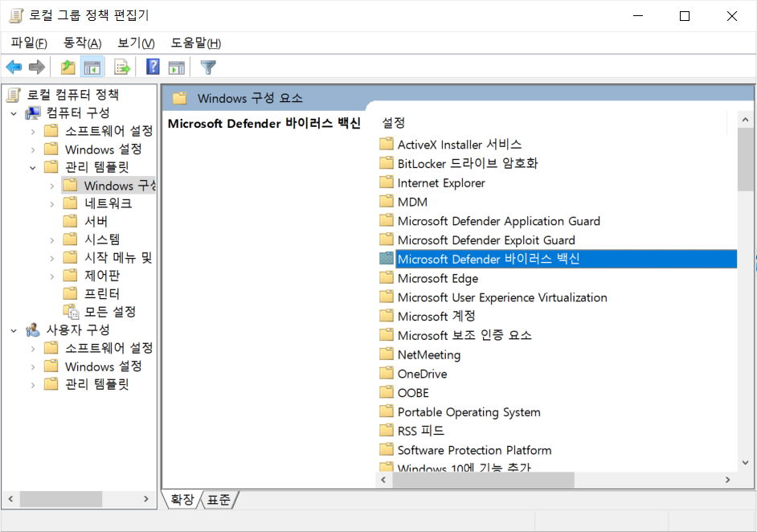Expand the 네트워크 tree node

pyautogui.click(x=52, y=204)
